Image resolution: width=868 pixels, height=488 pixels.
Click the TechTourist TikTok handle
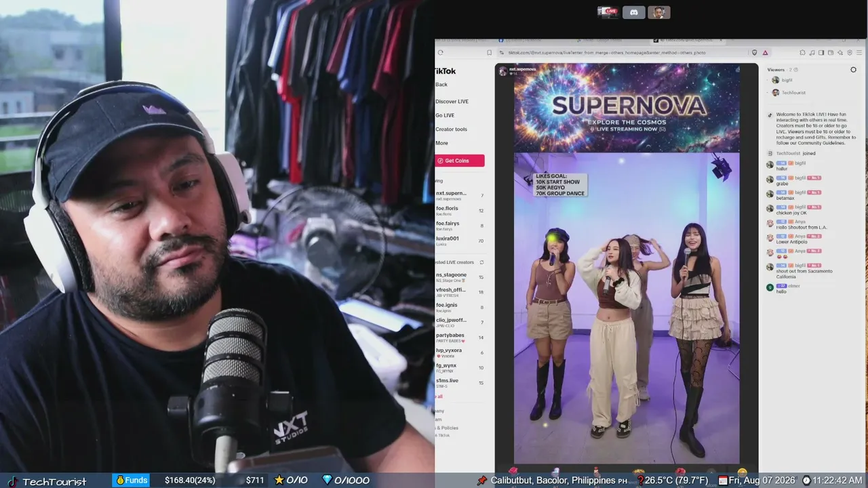pos(54,481)
